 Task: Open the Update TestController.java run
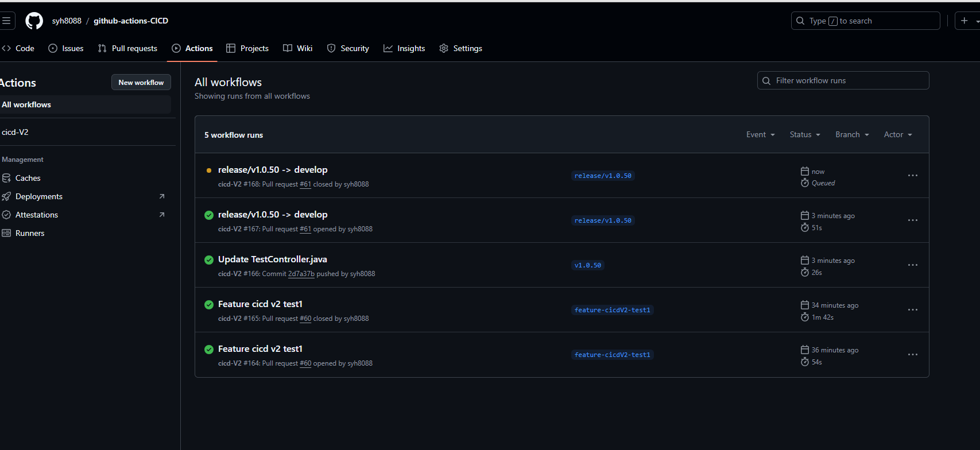click(273, 259)
